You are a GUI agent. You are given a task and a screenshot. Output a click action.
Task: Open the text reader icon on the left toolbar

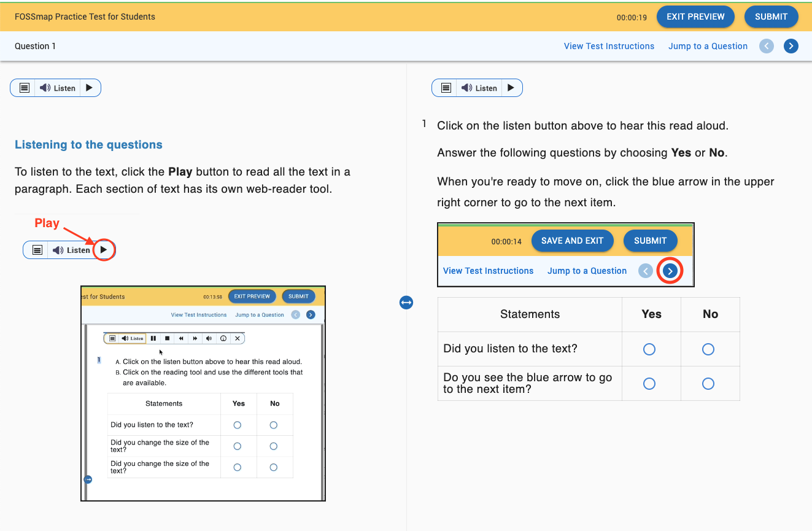pos(24,87)
